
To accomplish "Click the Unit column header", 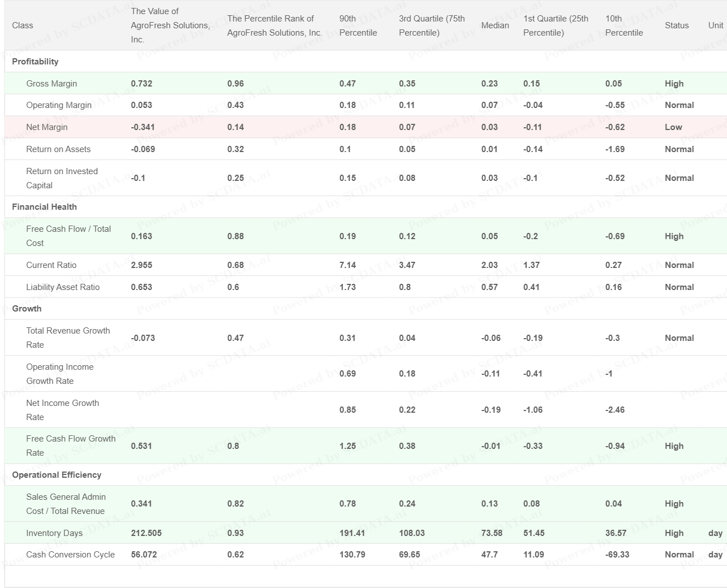I will tap(716, 25).
